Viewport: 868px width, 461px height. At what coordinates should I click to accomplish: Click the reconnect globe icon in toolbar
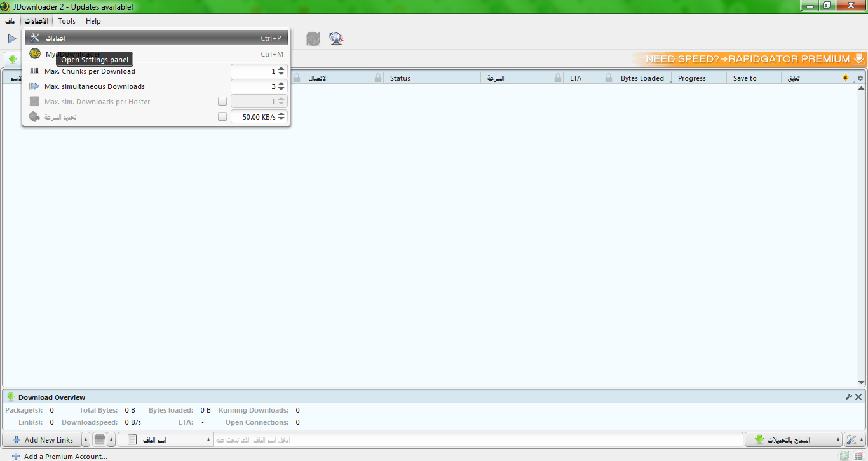pyautogui.click(x=336, y=39)
